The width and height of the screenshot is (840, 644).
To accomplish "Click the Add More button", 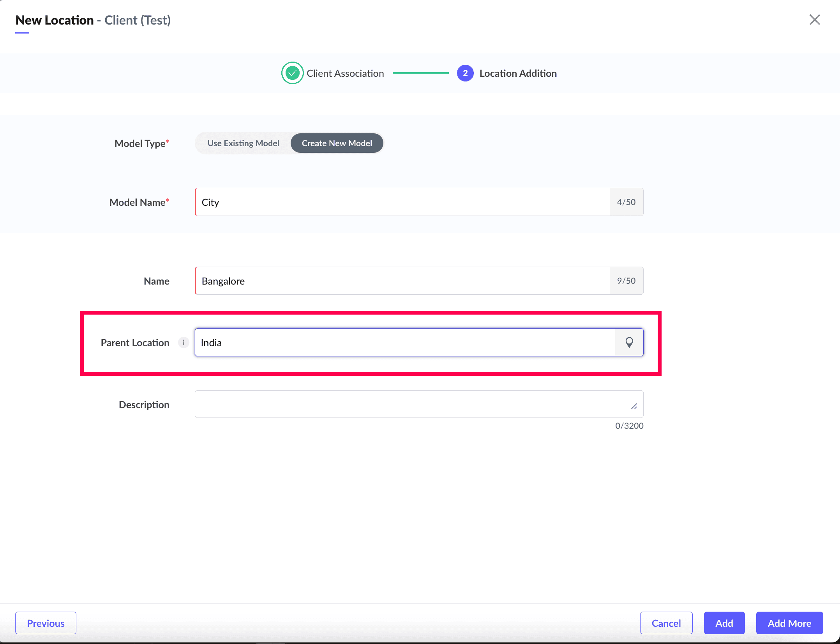I will click(x=789, y=623).
